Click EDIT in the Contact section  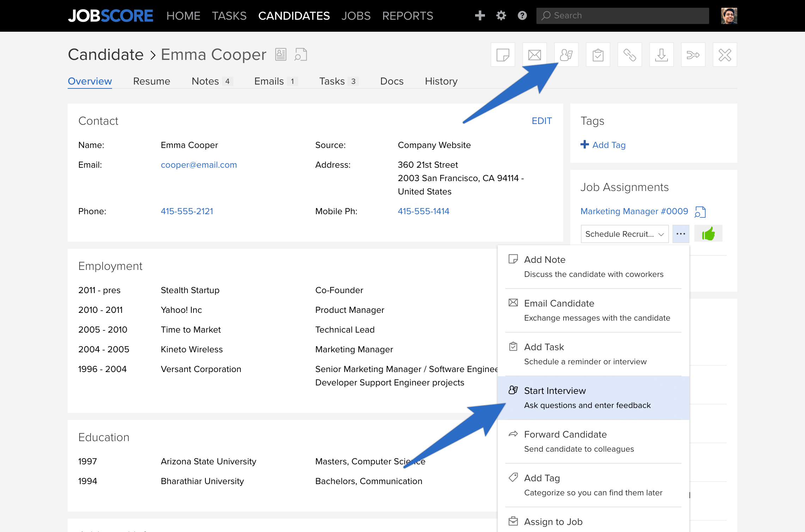[542, 121]
